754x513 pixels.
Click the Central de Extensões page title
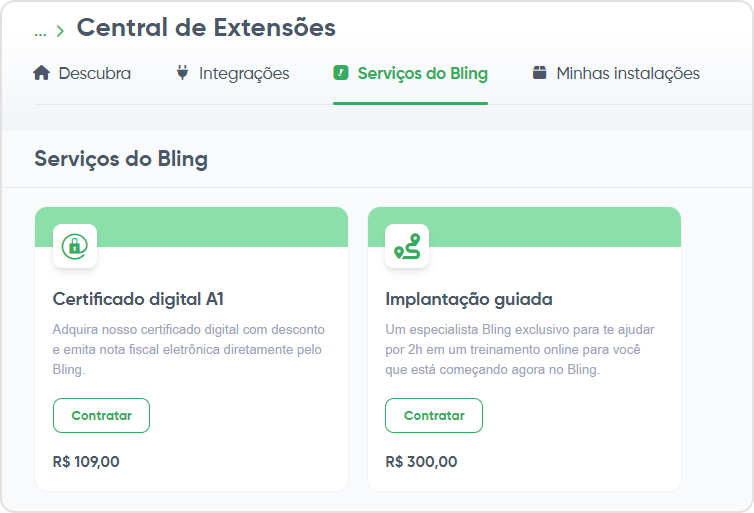206,27
